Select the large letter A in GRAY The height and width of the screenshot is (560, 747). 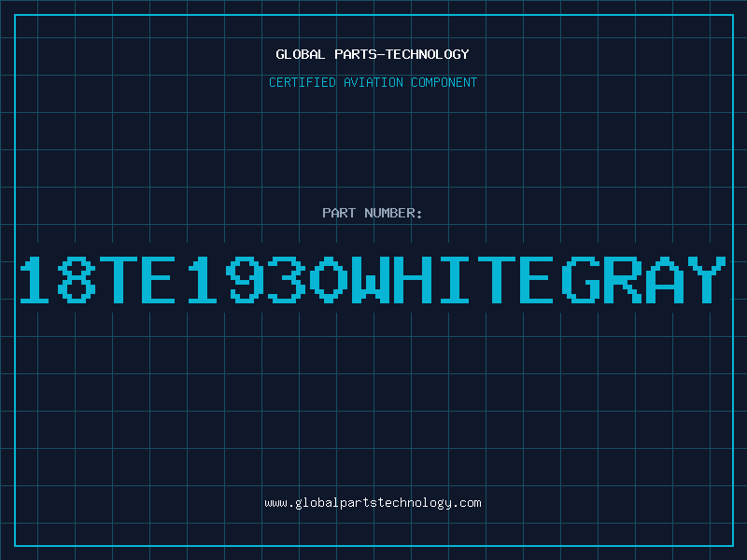click(665, 279)
